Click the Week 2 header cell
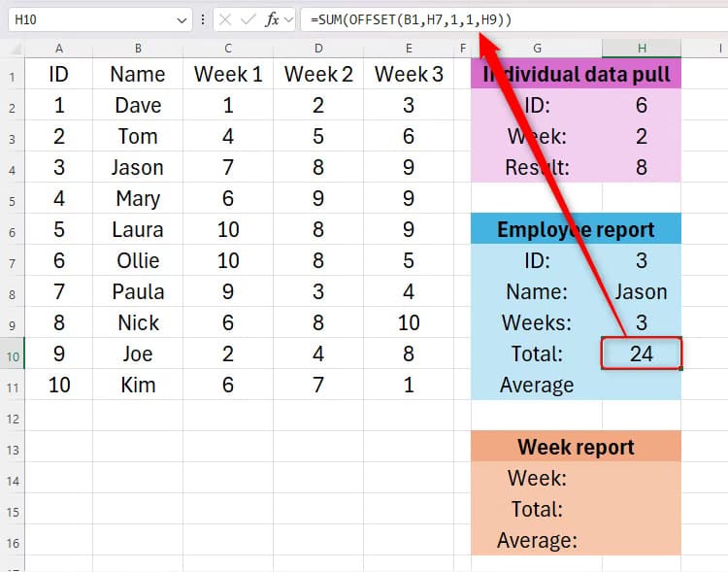This screenshot has width=728, height=572. pyautogui.click(x=318, y=74)
